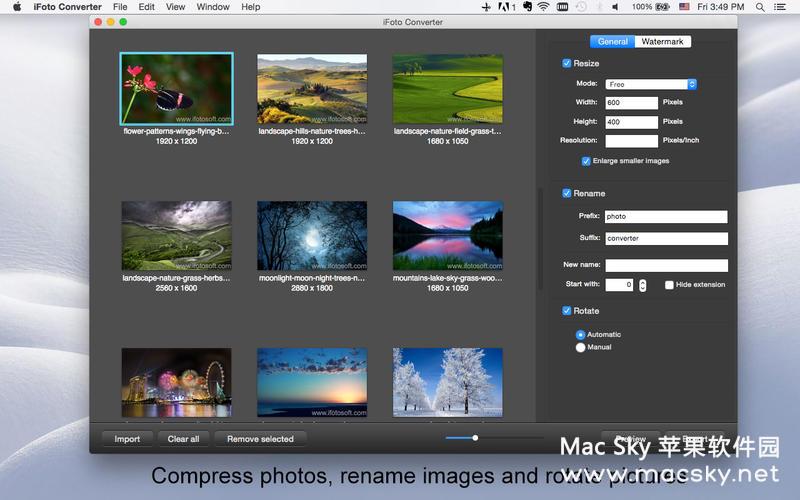800x500 pixels.
Task: Click the volume icon in menu bar
Action: pos(615,7)
